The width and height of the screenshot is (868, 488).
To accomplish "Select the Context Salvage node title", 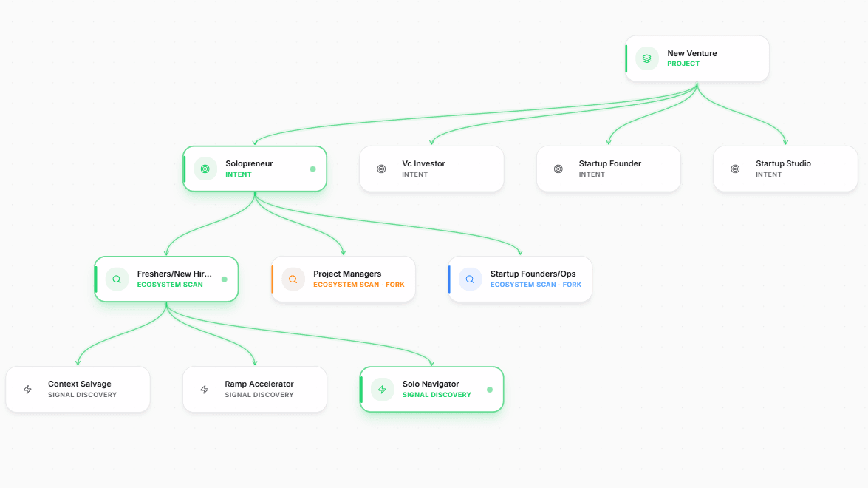I will tap(79, 384).
